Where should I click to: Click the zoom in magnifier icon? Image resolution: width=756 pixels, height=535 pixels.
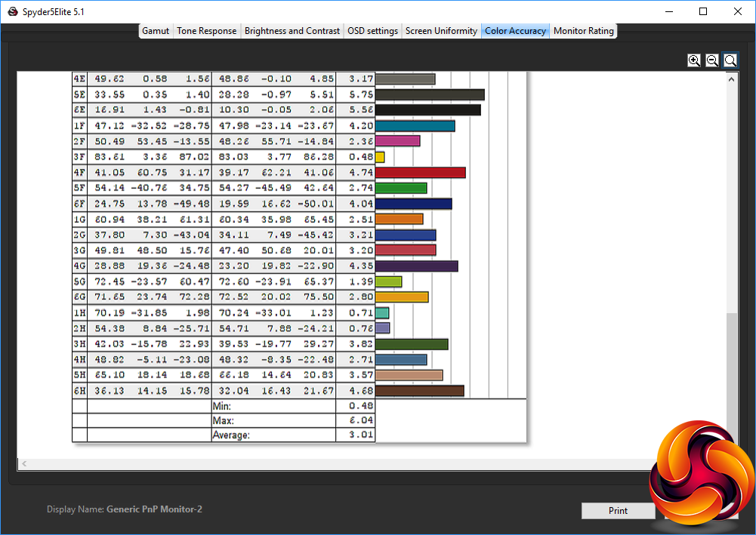(x=694, y=60)
